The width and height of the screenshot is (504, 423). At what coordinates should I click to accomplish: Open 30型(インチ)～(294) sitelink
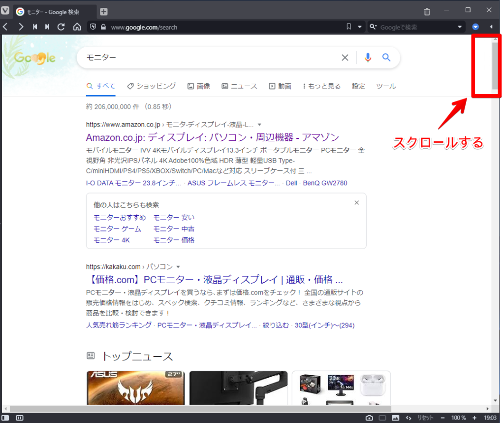(x=325, y=325)
